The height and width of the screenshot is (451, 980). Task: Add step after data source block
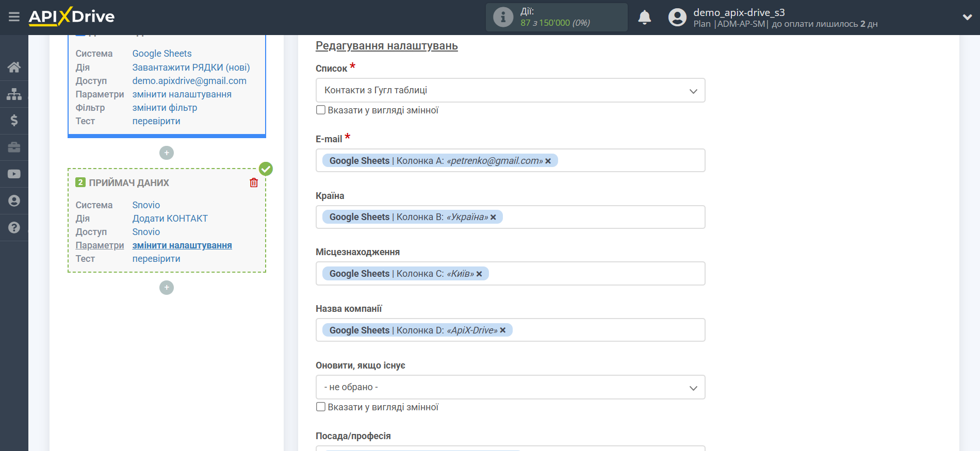point(167,153)
